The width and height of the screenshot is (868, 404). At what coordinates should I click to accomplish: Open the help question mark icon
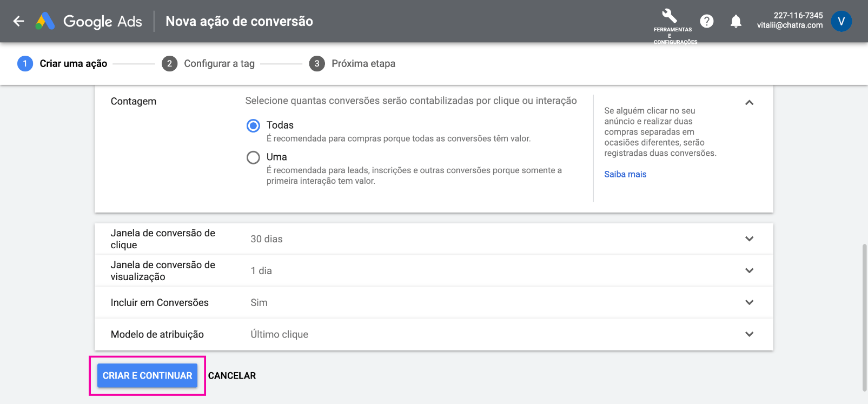pyautogui.click(x=707, y=21)
